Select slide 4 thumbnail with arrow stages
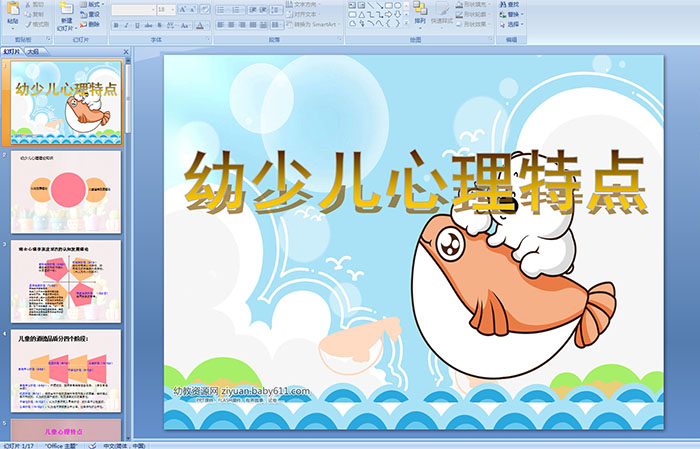700x449 pixels. point(66,371)
